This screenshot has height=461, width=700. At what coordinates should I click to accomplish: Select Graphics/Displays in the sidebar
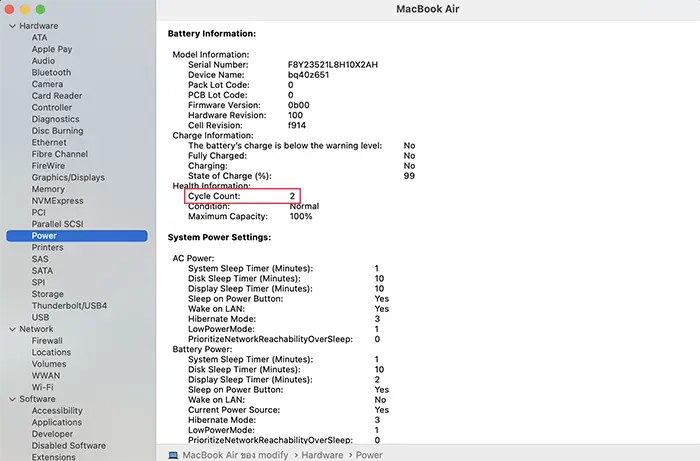68,177
